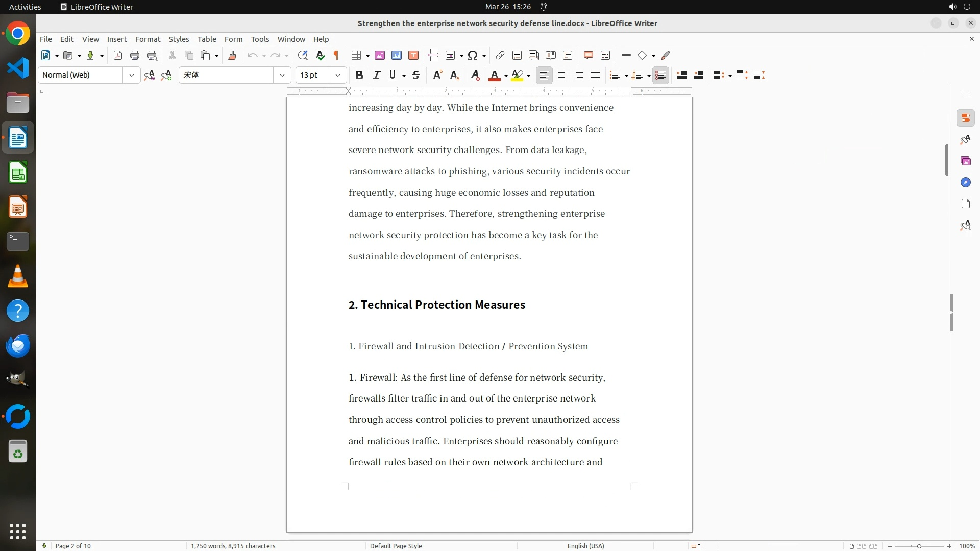980x551 pixels.
Task: Toggle formatting marks pilcrow
Action: pos(336,56)
